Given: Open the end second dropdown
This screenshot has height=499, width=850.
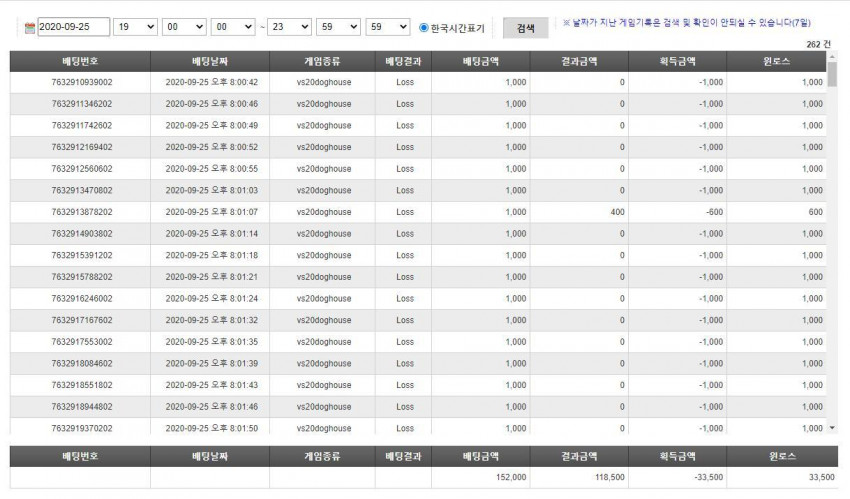Looking at the screenshot, I should [388, 27].
